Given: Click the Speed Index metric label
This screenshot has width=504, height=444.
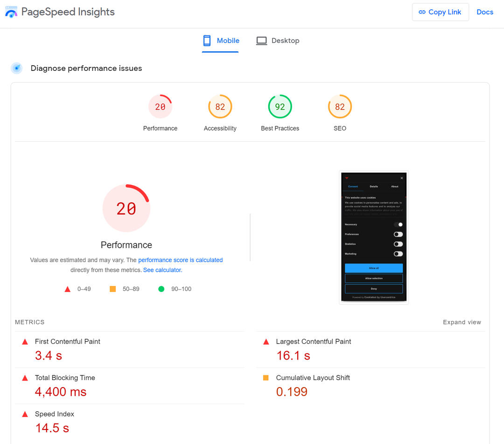Looking at the screenshot, I should coord(54,414).
